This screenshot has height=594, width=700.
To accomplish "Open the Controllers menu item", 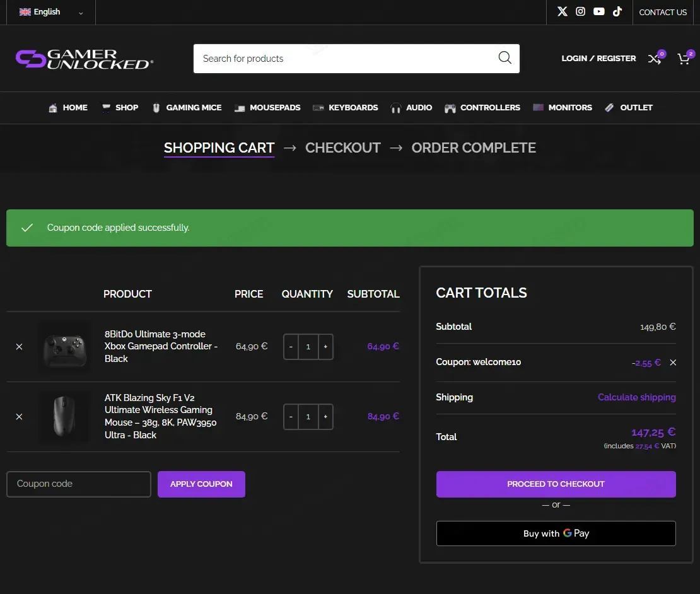I will coord(482,108).
